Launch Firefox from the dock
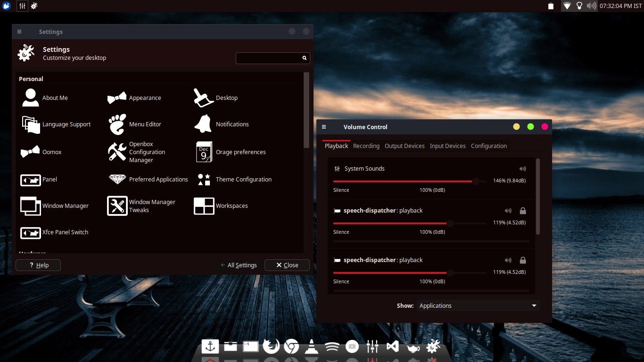Viewport: 644px width, 362px height. click(271, 346)
